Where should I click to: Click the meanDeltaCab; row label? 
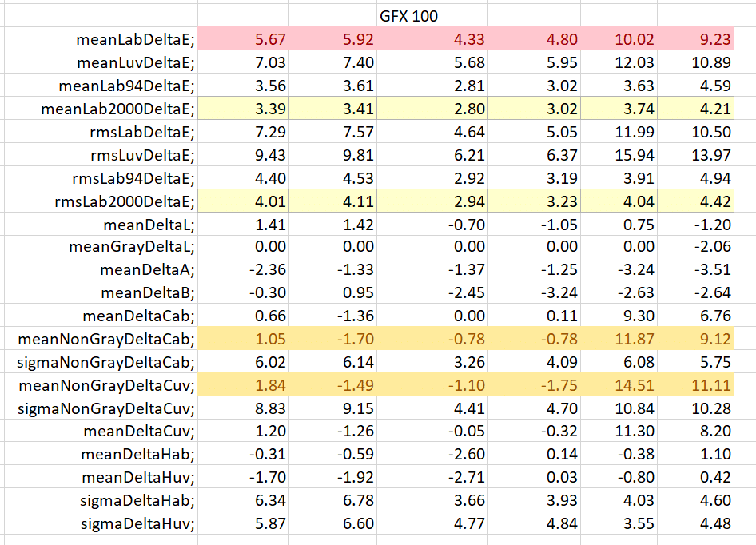(139, 316)
